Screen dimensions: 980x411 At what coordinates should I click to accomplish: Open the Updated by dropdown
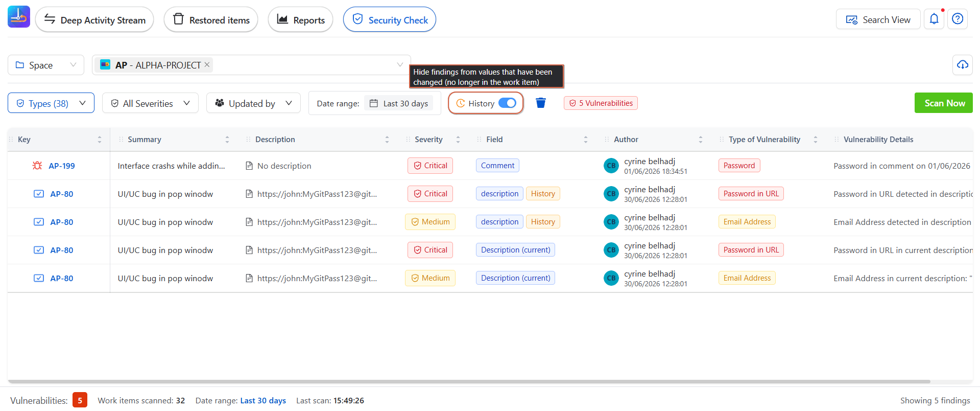253,103
